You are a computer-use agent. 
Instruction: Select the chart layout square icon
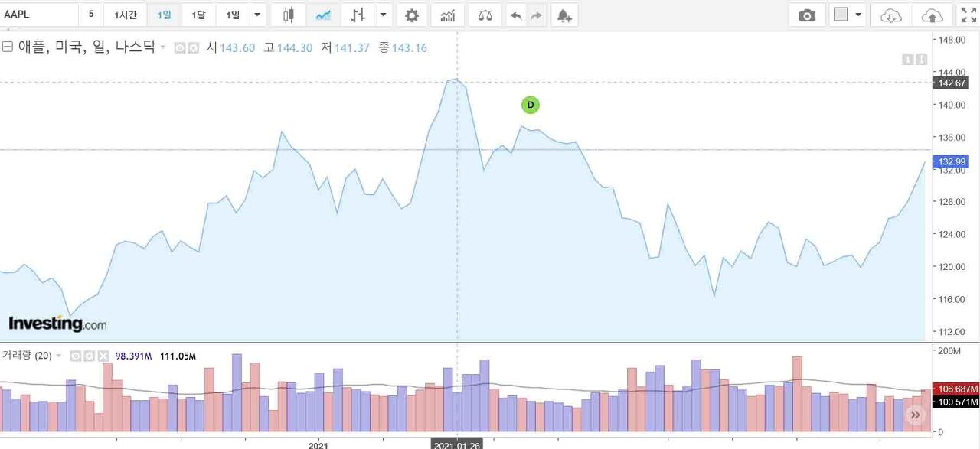click(x=841, y=15)
